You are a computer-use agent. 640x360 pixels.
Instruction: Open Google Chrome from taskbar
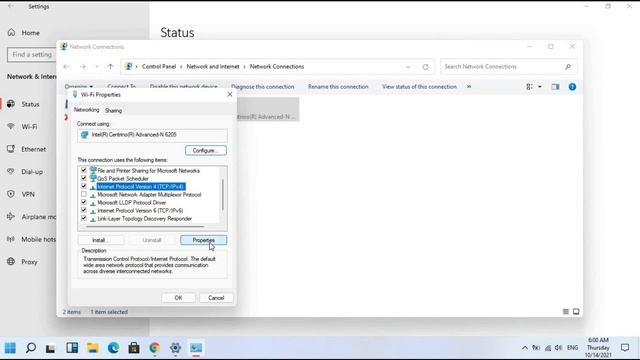tap(154, 348)
